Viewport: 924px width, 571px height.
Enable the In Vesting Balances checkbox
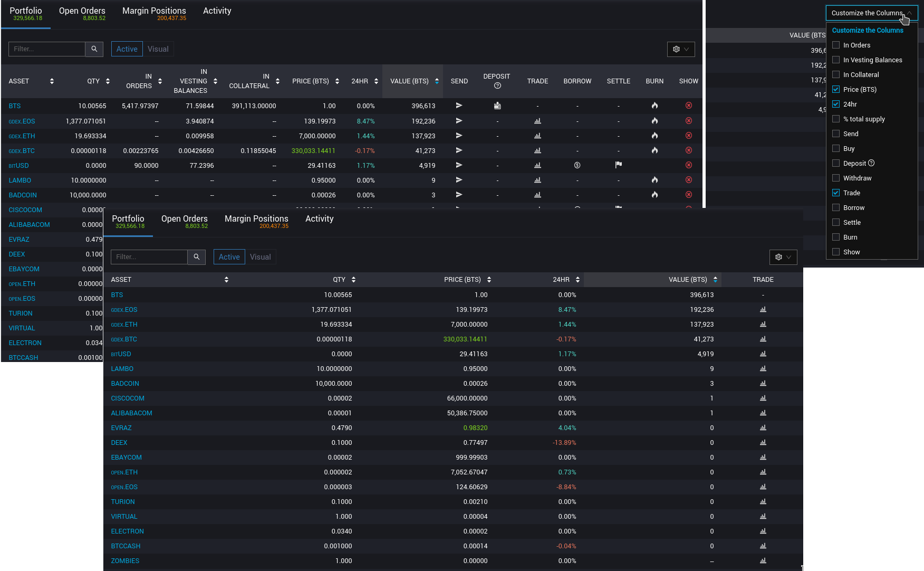(x=836, y=60)
